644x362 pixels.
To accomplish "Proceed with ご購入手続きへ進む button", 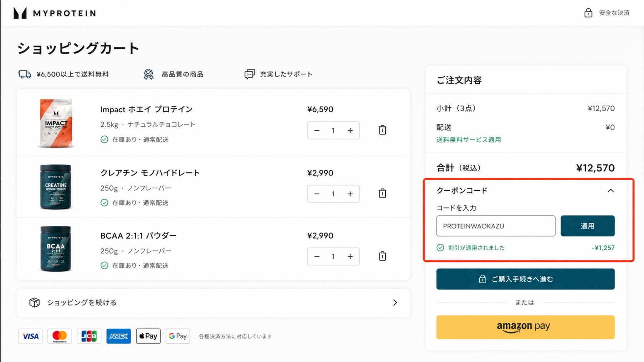I will pyautogui.click(x=525, y=279).
